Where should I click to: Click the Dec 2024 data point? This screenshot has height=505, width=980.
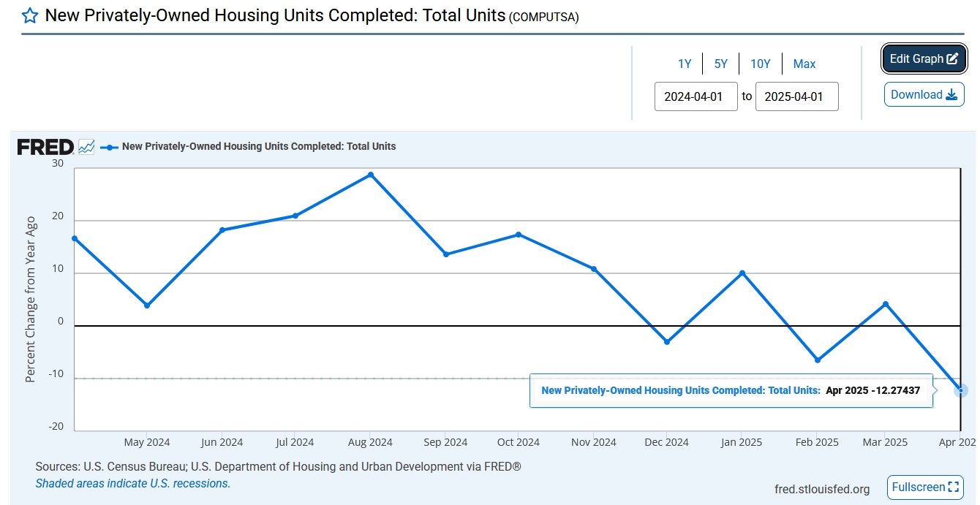pyautogui.click(x=667, y=342)
